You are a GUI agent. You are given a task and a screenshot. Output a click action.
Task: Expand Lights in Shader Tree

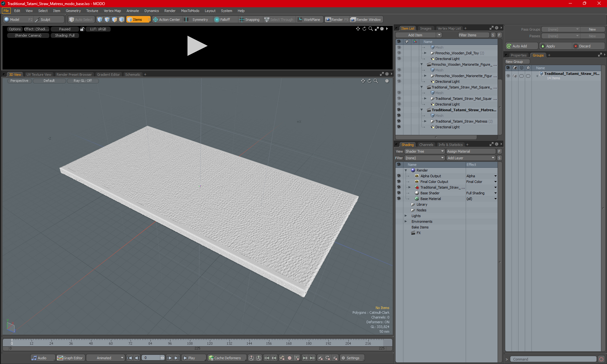point(406,216)
